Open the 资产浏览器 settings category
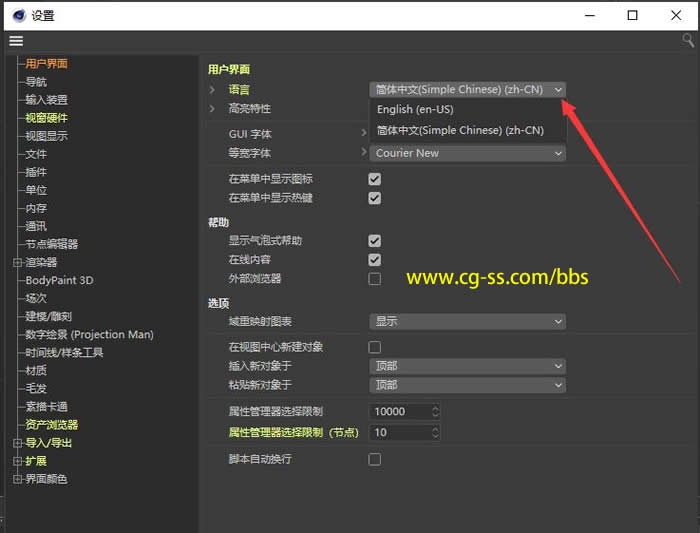 (x=52, y=425)
